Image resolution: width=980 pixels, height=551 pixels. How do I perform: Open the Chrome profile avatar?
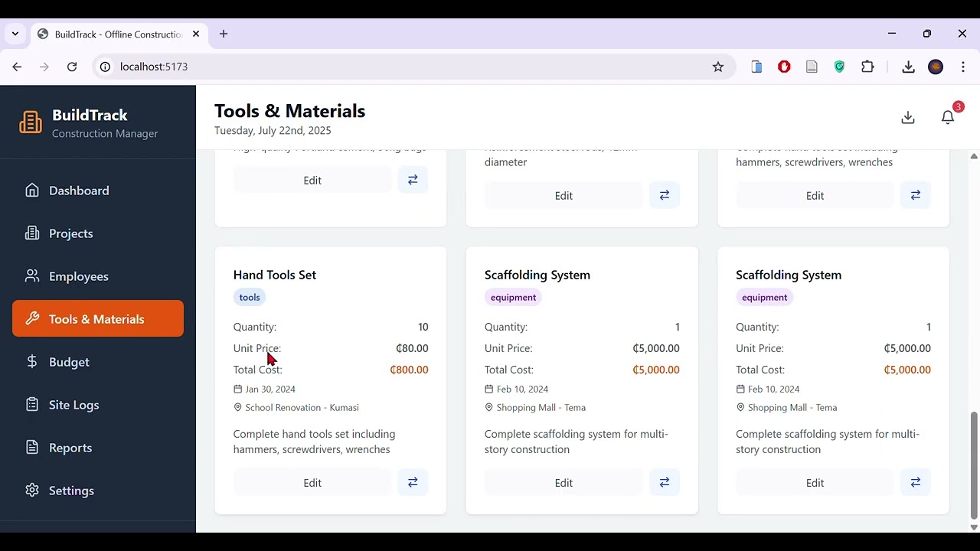pos(936,67)
